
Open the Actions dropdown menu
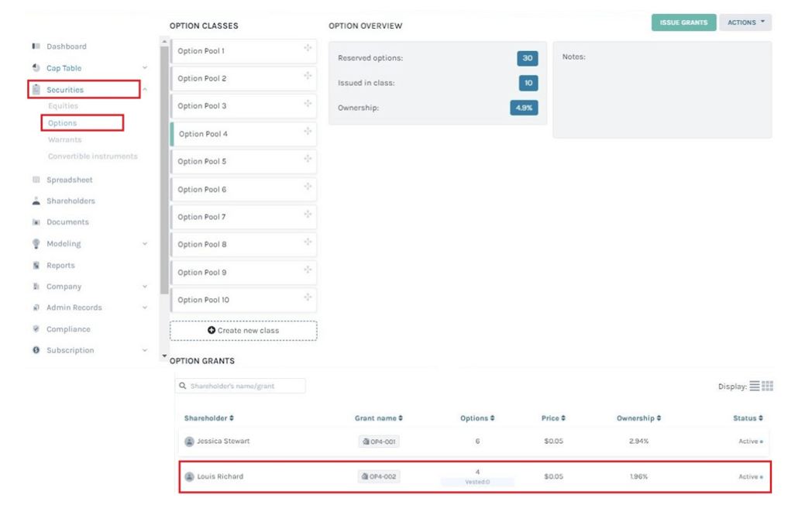click(x=745, y=22)
